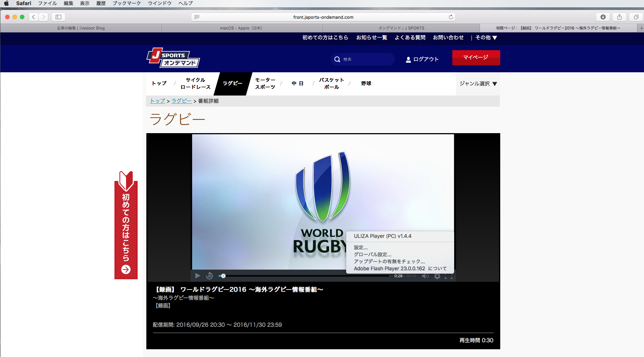Image resolution: width=644 pixels, height=357 pixels.
Task: Choose アップデートの有無をチェック... menu entry
Action: (389, 261)
